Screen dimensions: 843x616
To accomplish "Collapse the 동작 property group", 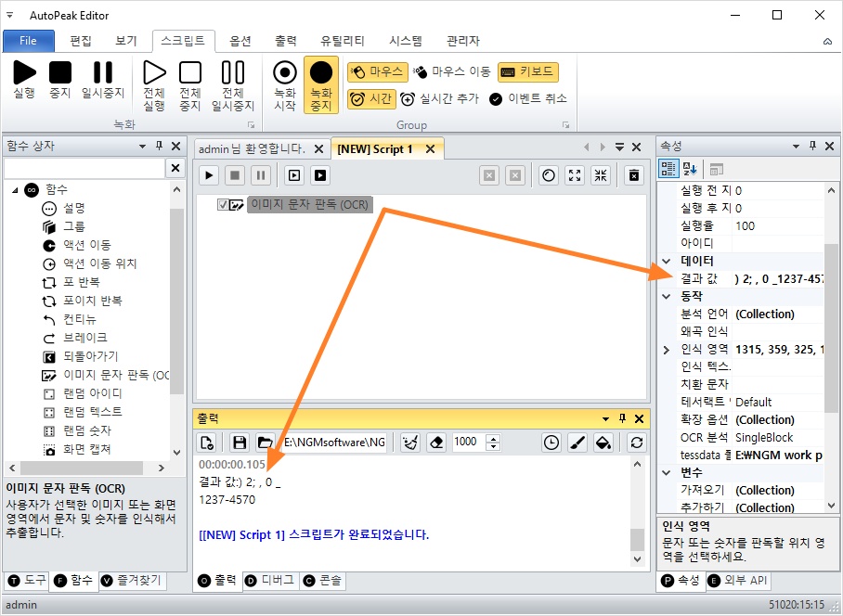I will point(667,297).
